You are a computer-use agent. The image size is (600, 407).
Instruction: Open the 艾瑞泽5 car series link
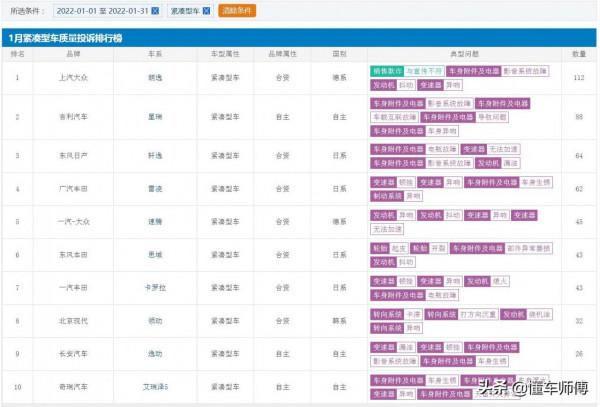pos(155,387)
